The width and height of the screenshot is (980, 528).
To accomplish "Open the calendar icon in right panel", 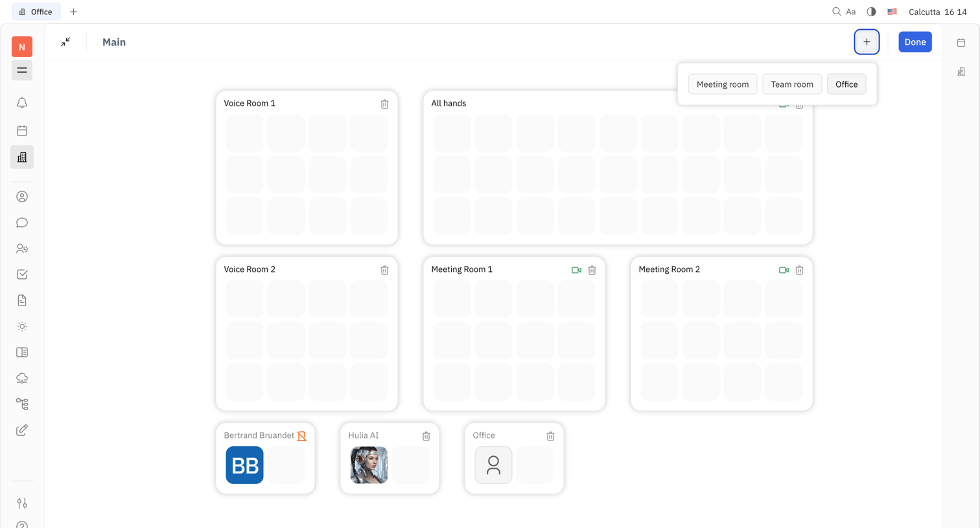I will point(961,43).
